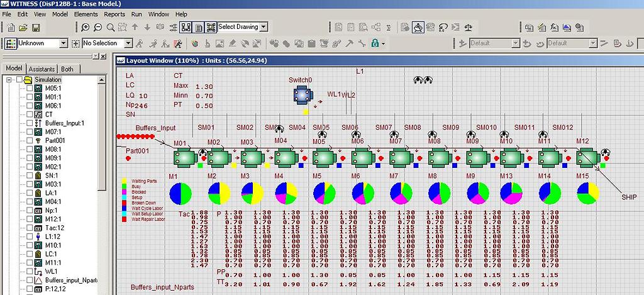Viewport: 644px width, 295px height.
Task: Click the microscope icon in toolbar
Action: tap(207, 43)
